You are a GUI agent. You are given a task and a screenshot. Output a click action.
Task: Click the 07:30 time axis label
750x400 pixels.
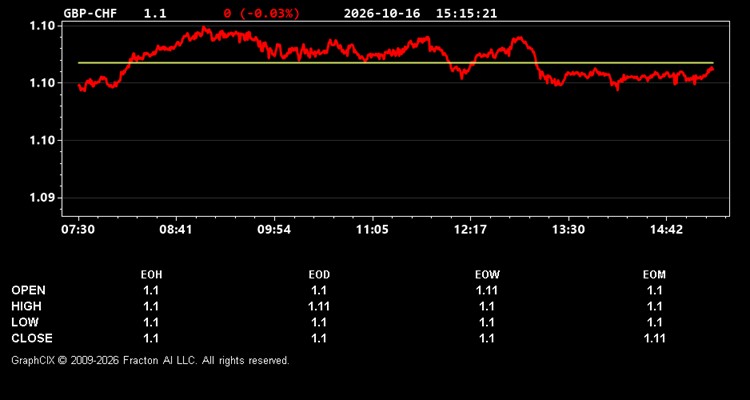point(78,229)
